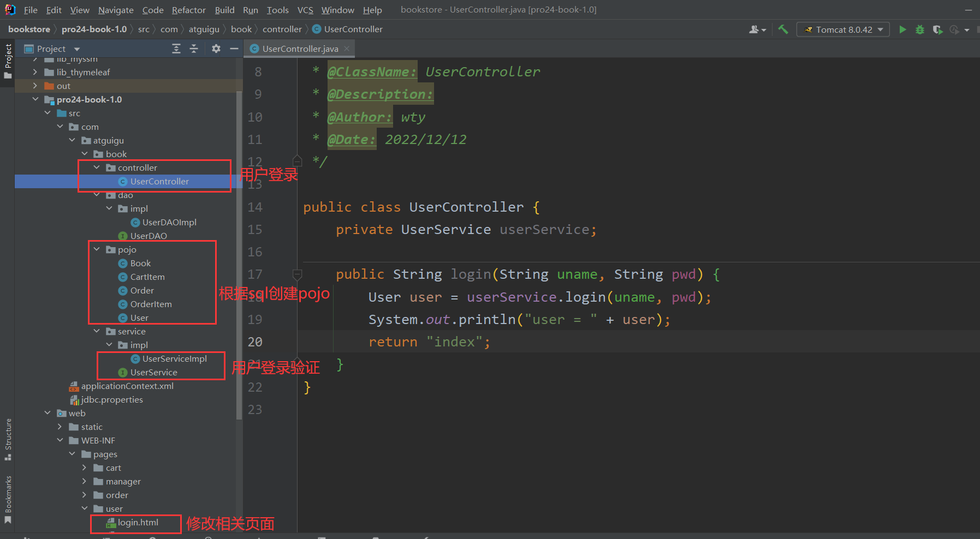Expand the cart folder chevron
This screenshot has height=539, width=980.
click(x=85, y=468)
